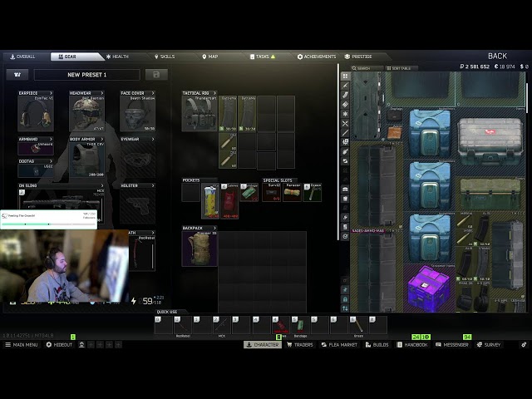The height and width of the screenshot is (399, 532).
Task: Select the snowflake stash filter icon
Action: pyautogui.click(x=345, y=114)
